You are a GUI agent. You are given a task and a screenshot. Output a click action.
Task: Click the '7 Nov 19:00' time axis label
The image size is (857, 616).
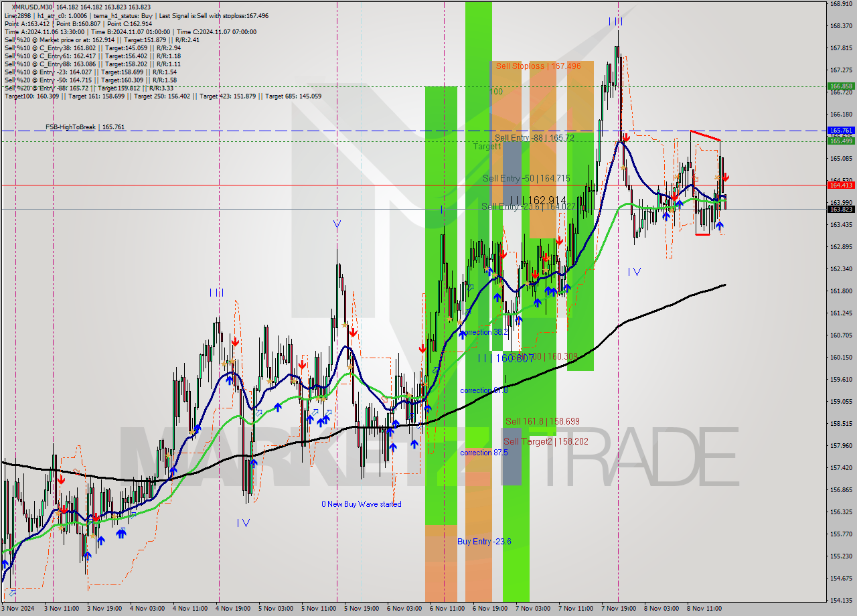tap(618, 609)
